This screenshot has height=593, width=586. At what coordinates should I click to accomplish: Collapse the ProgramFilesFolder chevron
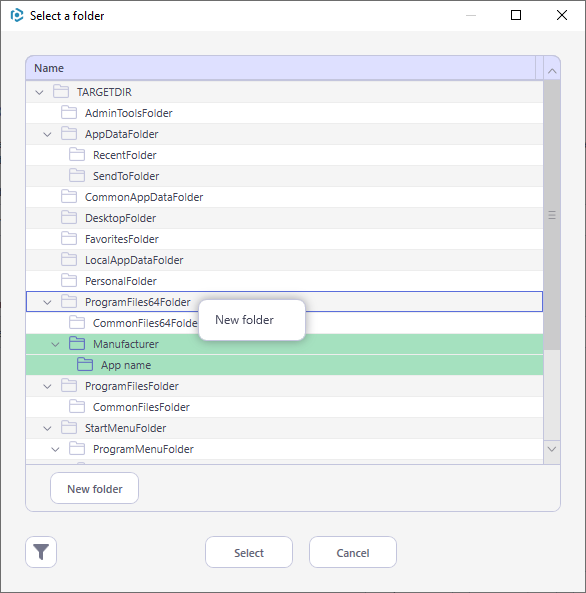click(x=47, y=386)
